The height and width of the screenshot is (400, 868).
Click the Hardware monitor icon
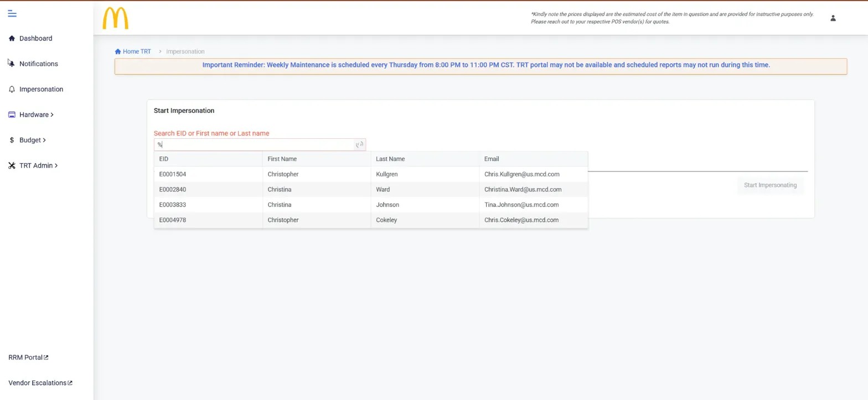coord(12,115)
